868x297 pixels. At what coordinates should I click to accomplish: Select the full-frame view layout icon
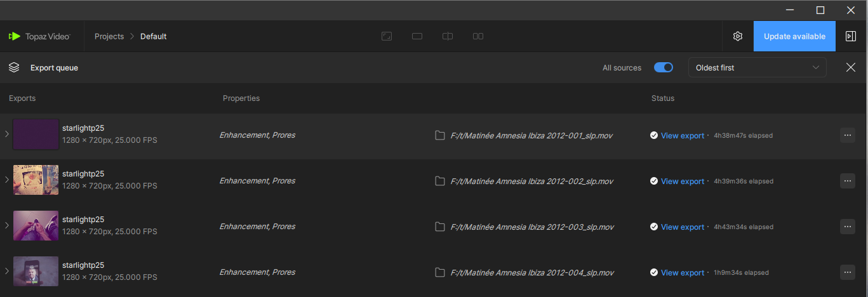point(387,36)
